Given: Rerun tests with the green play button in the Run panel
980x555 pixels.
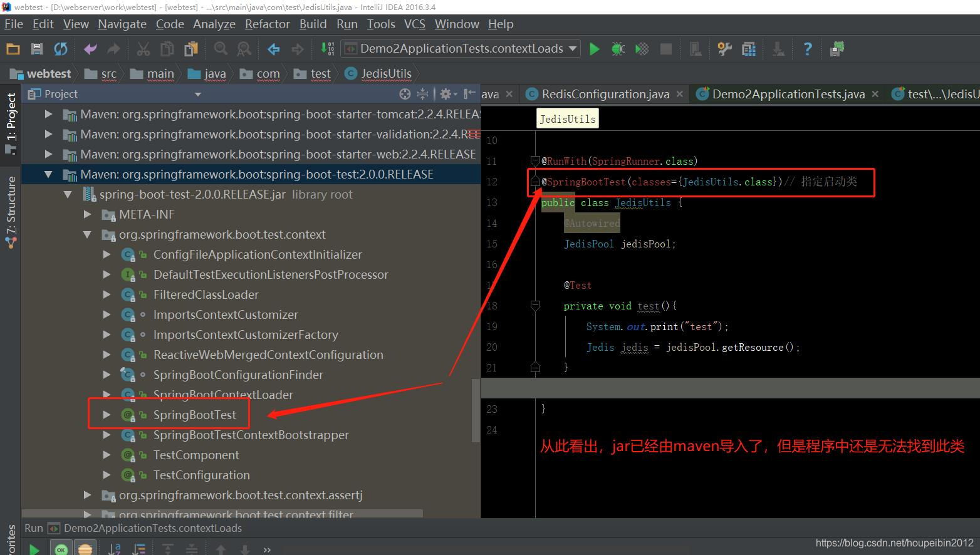Looking at the screenshot, I should click(x=34, y=549).
